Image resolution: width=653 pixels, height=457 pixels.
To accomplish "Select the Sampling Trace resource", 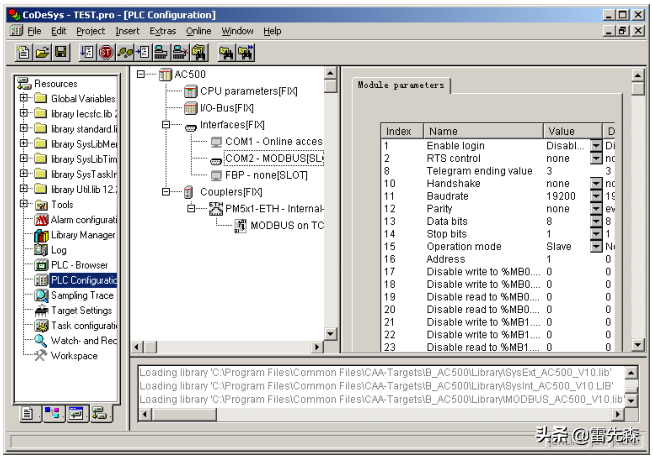I will (x=82, y=296).
